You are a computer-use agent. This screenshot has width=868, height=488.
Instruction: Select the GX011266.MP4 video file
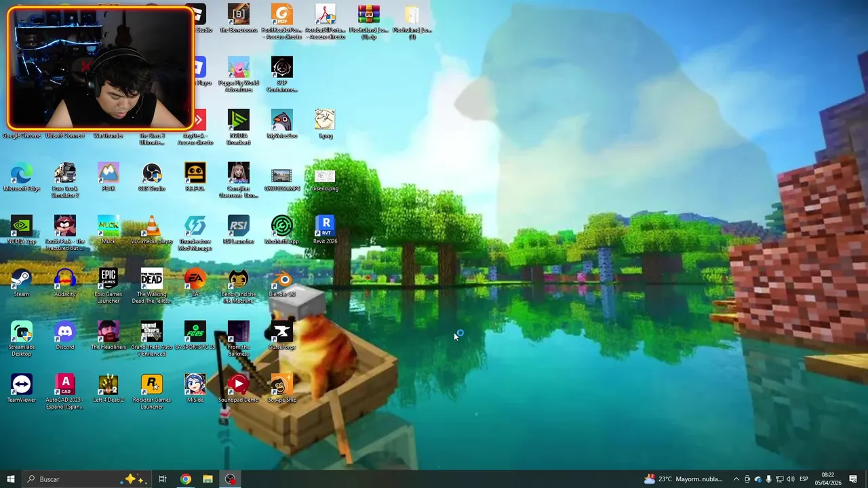[x=282, y=180]
